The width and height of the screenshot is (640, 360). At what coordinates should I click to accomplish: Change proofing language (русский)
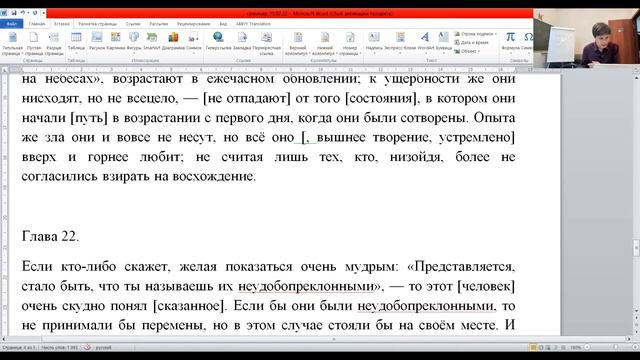[103, 348]
